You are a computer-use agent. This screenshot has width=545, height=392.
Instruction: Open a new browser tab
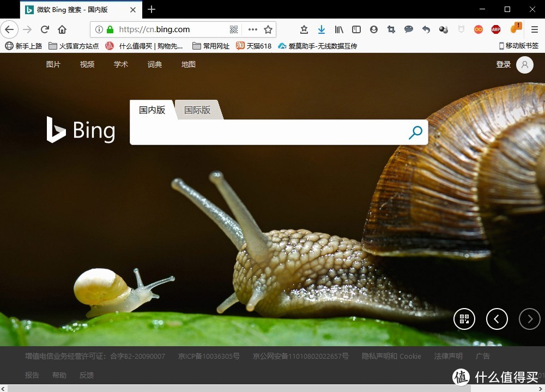tap(152, 9)
